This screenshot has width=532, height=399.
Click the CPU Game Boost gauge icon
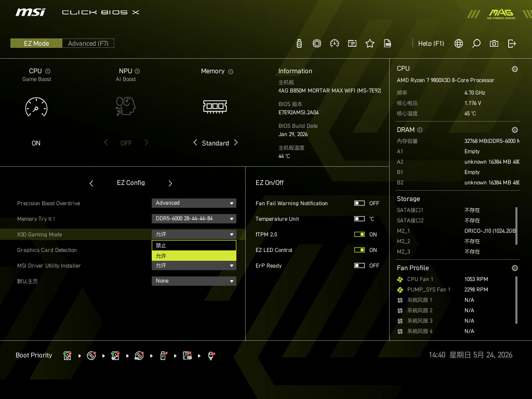[x=36, y=107]
